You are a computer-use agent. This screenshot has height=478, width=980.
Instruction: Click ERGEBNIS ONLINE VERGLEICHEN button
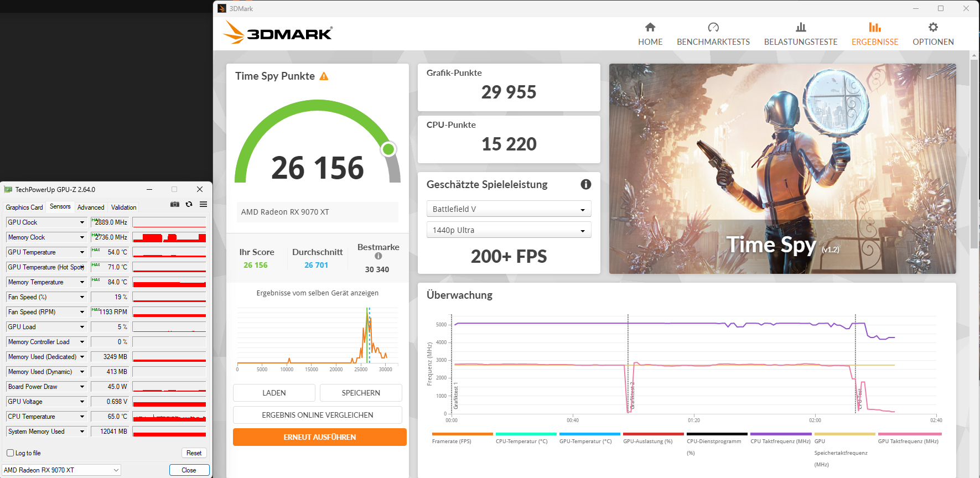318,415
